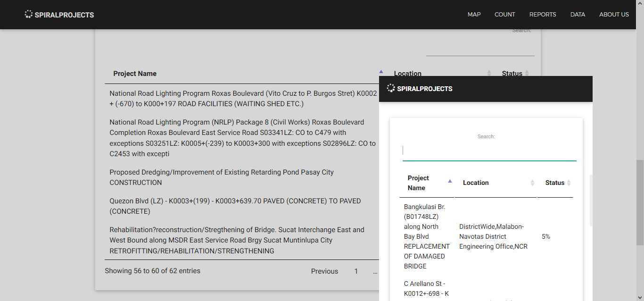
Task: Sort overlay table by Status column
Action: [x=555, y=183]
